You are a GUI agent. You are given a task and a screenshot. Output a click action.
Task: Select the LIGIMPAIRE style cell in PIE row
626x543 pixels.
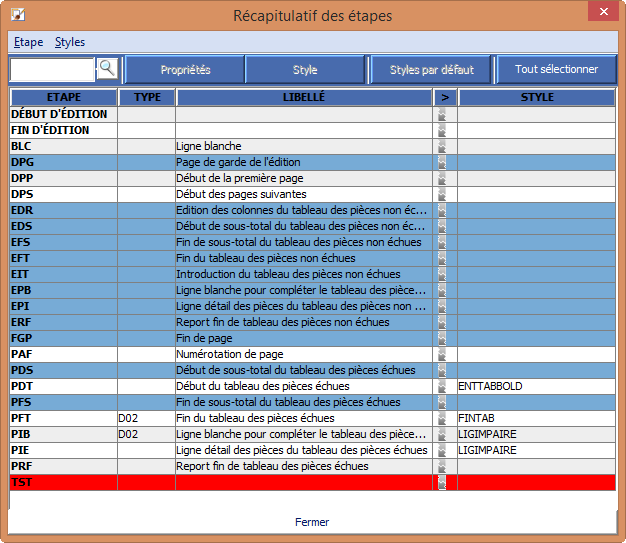click(535, 450)
